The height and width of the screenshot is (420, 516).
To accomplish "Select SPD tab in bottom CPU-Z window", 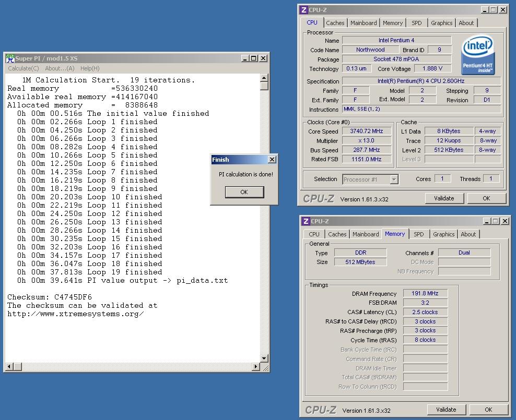I will pyautogui.click(x=418, y=234).
